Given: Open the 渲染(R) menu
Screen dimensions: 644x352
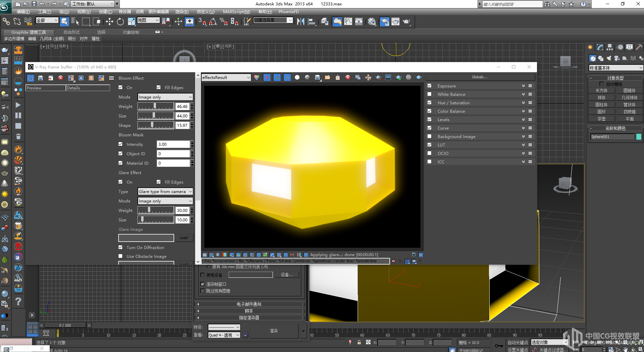Looking at the screenshot, I should [x=182, y=12].
